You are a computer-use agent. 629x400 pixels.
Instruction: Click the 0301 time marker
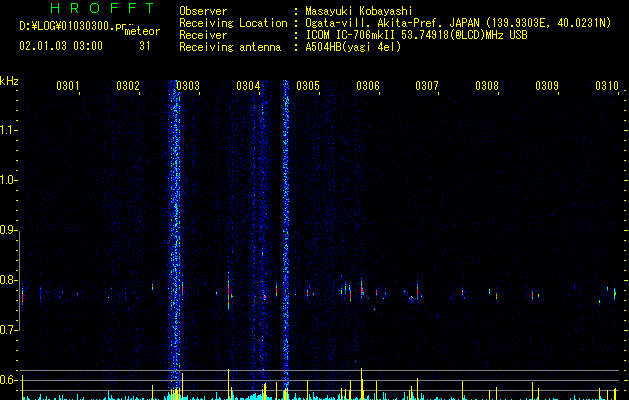click(67, 85)
